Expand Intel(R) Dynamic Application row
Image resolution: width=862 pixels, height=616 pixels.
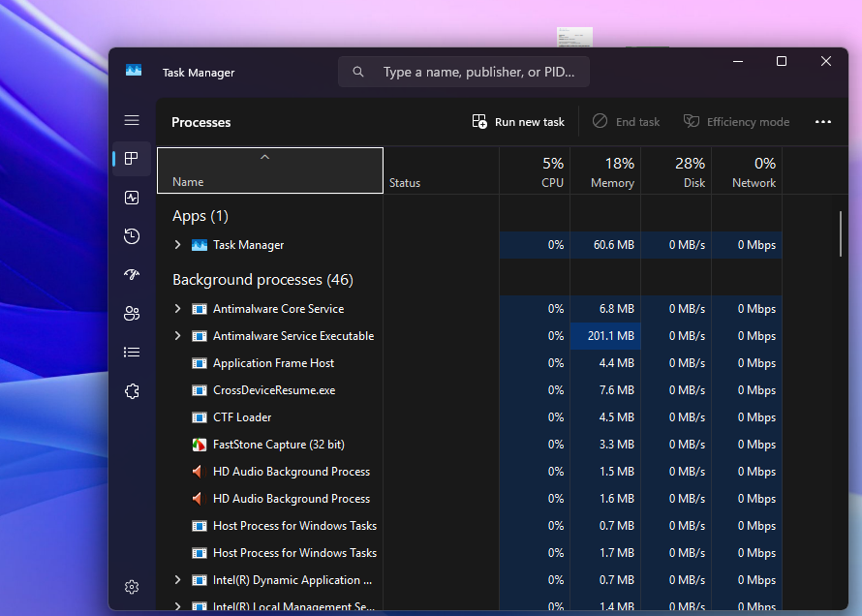pyautogui.click(x=177, y=580)
